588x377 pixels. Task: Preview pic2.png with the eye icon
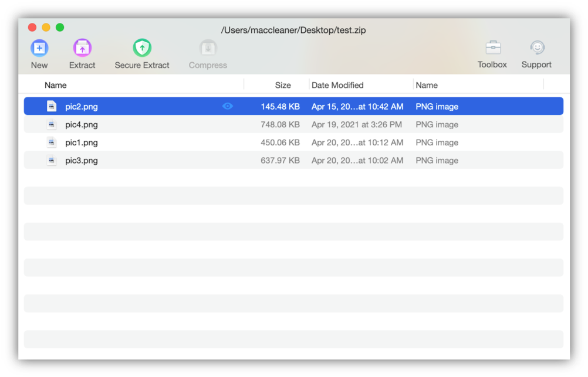pyautogui.click(x=228, y=106)
